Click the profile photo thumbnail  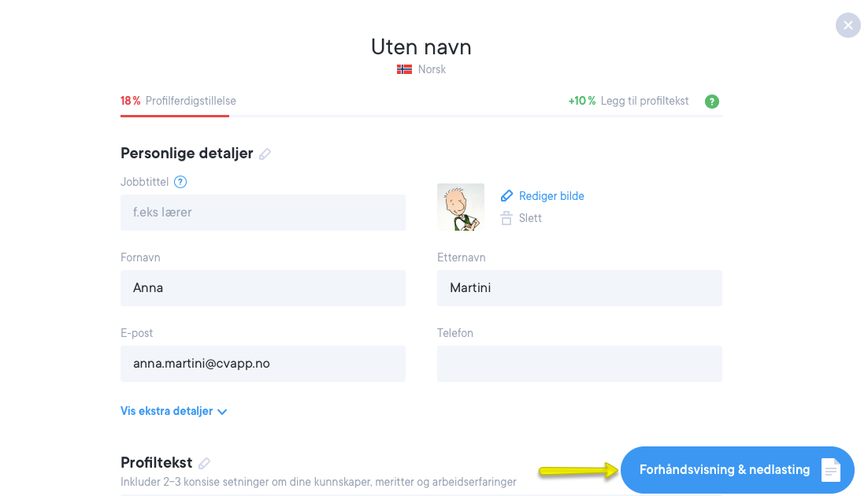click(x=461, y=207)
